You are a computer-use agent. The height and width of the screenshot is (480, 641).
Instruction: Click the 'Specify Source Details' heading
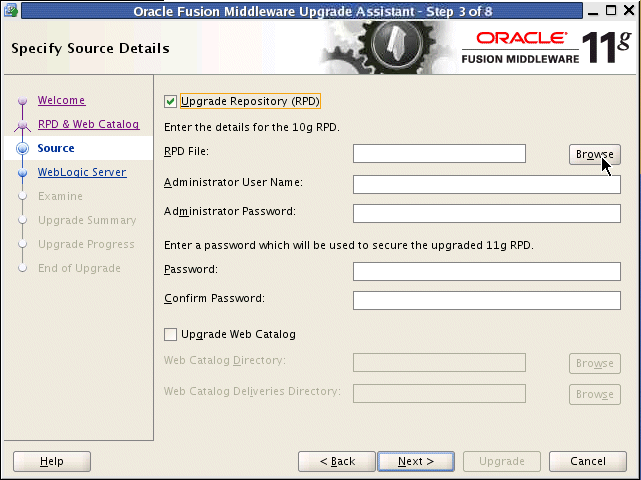tap(90, 48)
